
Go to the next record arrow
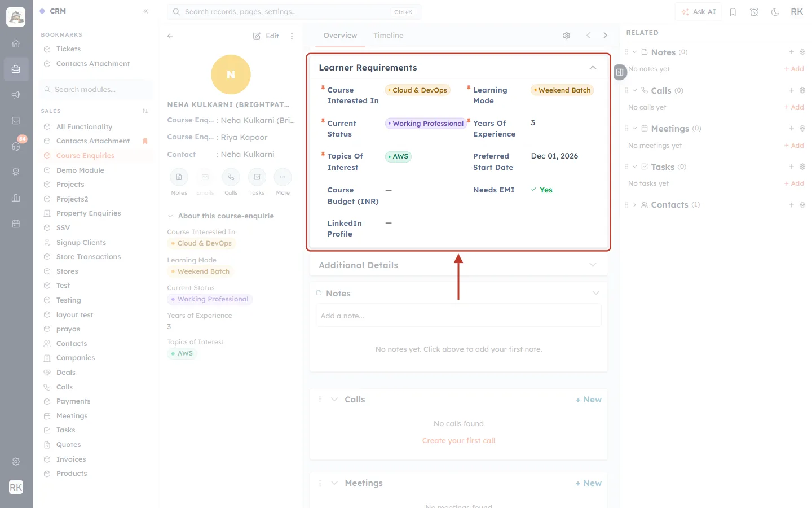(x=605, y=36)
